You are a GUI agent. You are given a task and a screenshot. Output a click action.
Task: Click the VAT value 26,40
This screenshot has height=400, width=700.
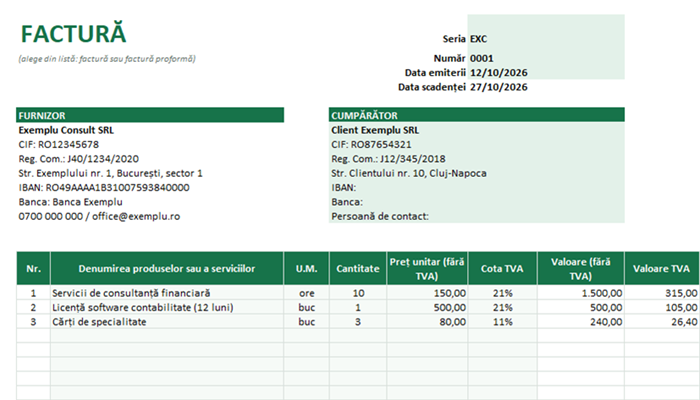tap(662, 321)
